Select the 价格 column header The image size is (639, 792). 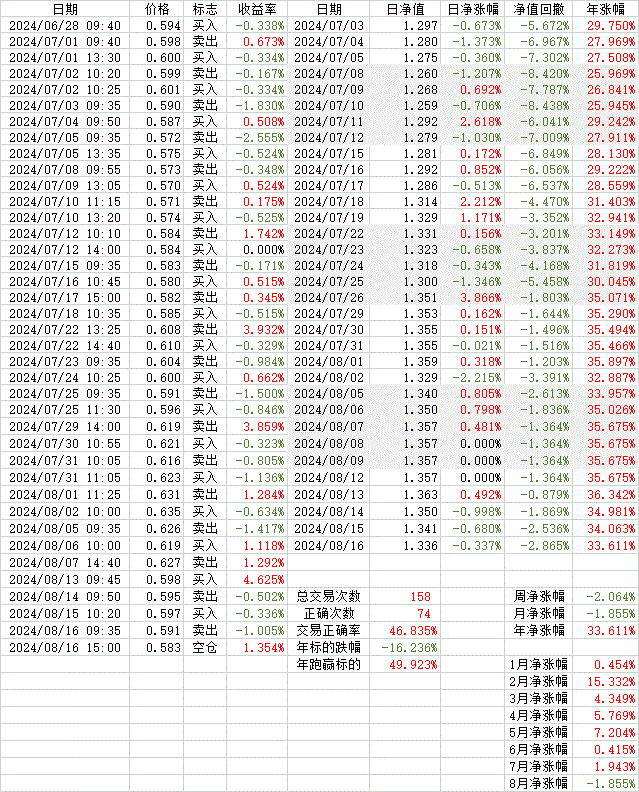click(x=157, y=9)
